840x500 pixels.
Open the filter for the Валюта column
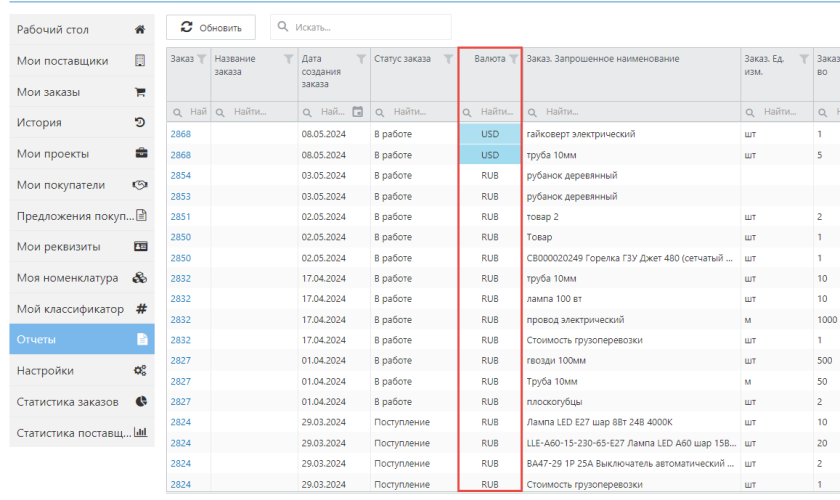(513, 59)
